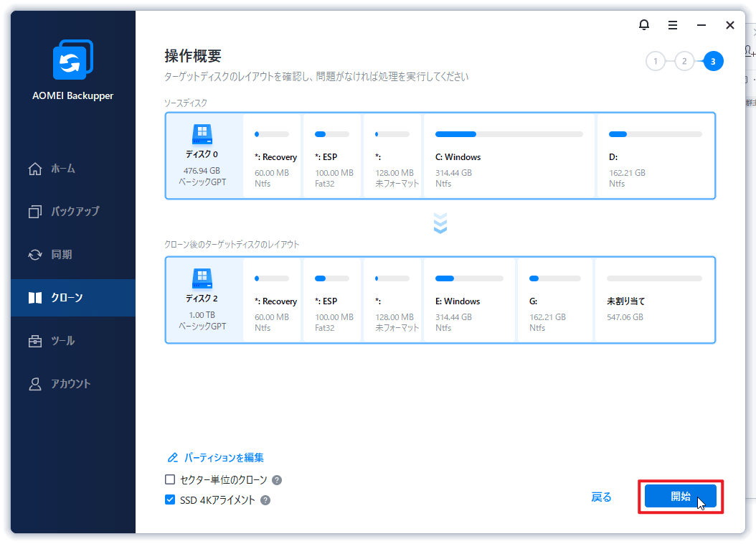Close the AOMEI Backupper window
This screenshot has height=544, width=756.
coord(730,25)
